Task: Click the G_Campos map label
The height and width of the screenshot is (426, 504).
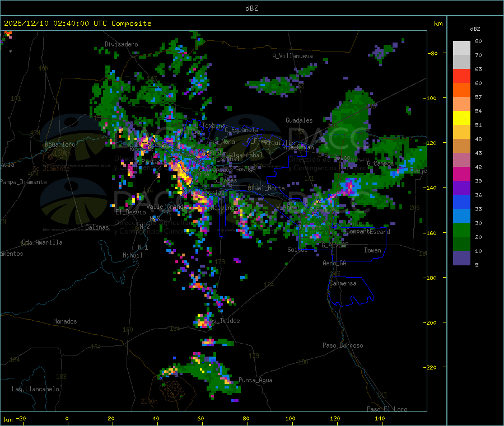Action: [x=381, y=163]
